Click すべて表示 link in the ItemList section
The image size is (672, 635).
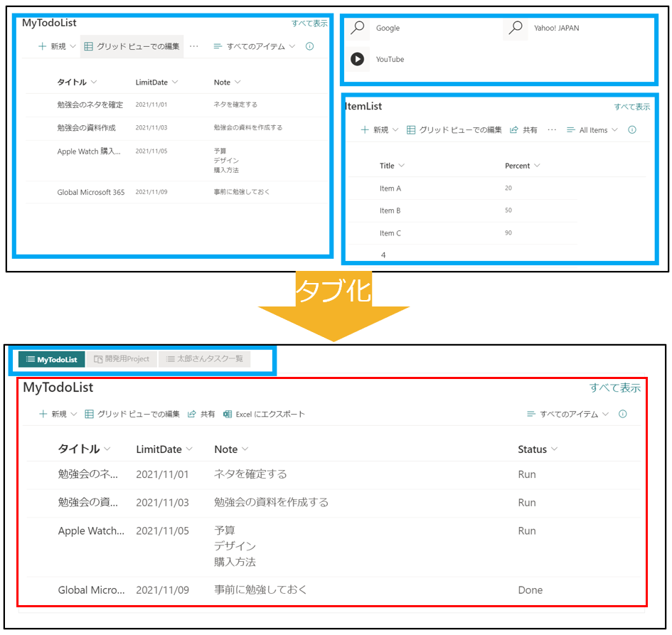[632, 107]
